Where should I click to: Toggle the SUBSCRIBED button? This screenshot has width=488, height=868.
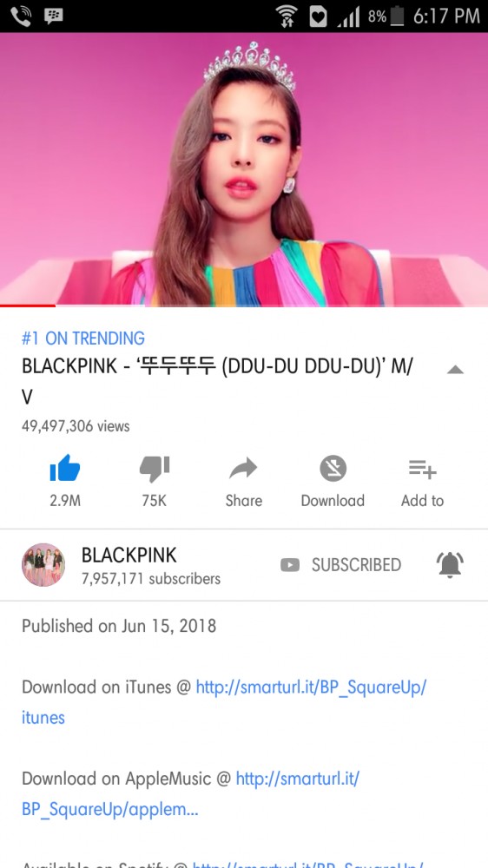pos(340,565)
